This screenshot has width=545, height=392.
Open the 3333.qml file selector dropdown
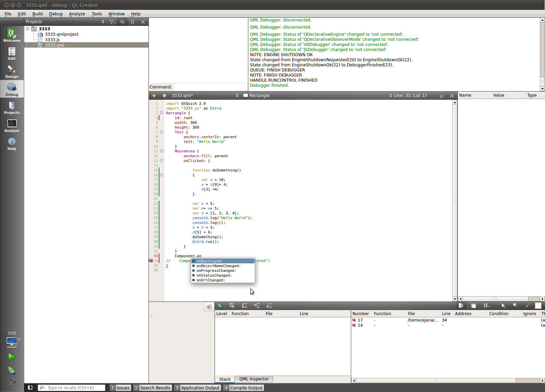(x=204, y=96)
